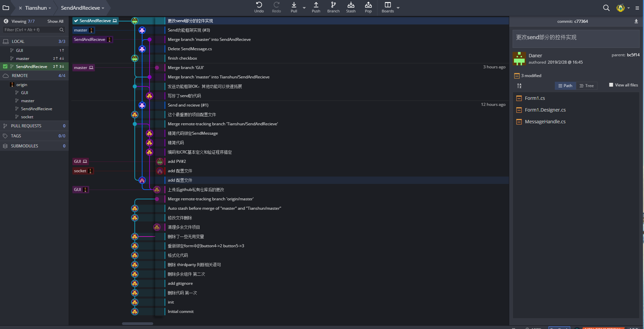Switch file view to Tree

tap(587, 86)
